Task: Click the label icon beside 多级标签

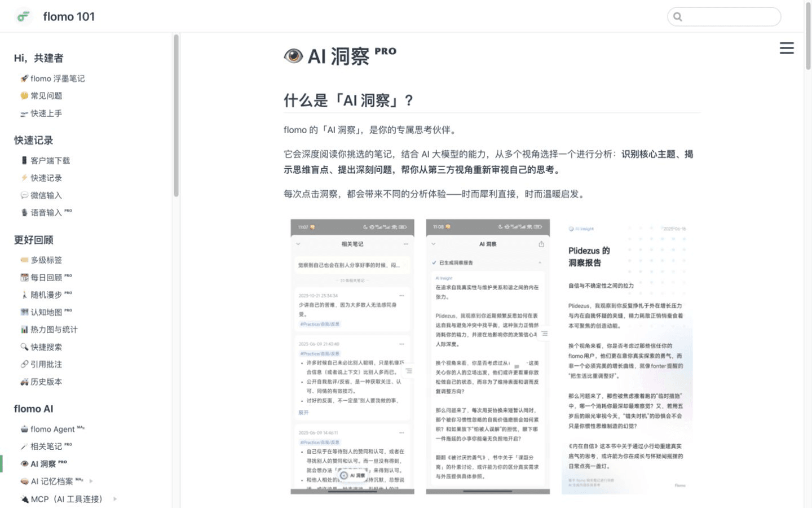Action: click(x=24, y=260)
